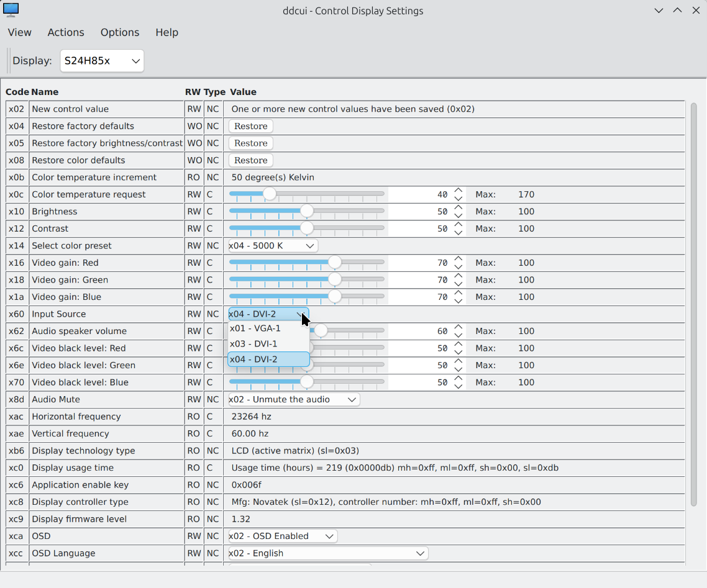Screen dimensions: 707x588
Task: Open the View menu
Action: [19, 32]
